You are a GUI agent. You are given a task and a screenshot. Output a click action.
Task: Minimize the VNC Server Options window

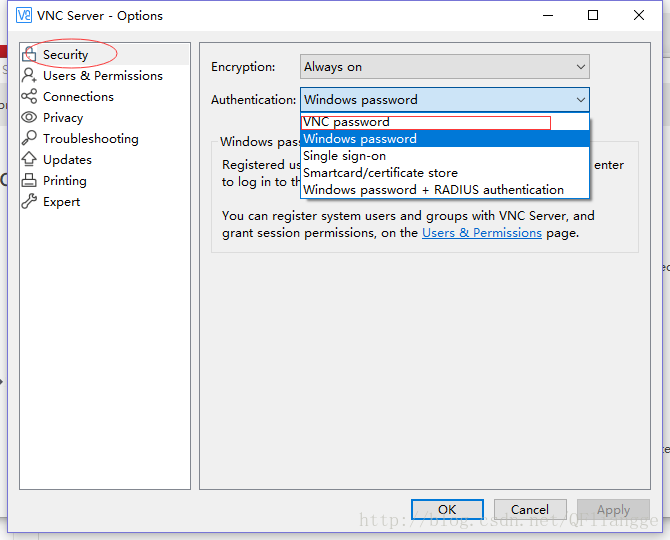click(548, 15)
